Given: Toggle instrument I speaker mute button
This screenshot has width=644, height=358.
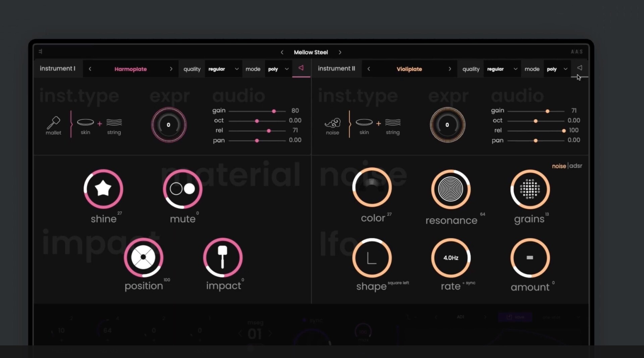Looking at the screenshot, I should pos(301,68).
